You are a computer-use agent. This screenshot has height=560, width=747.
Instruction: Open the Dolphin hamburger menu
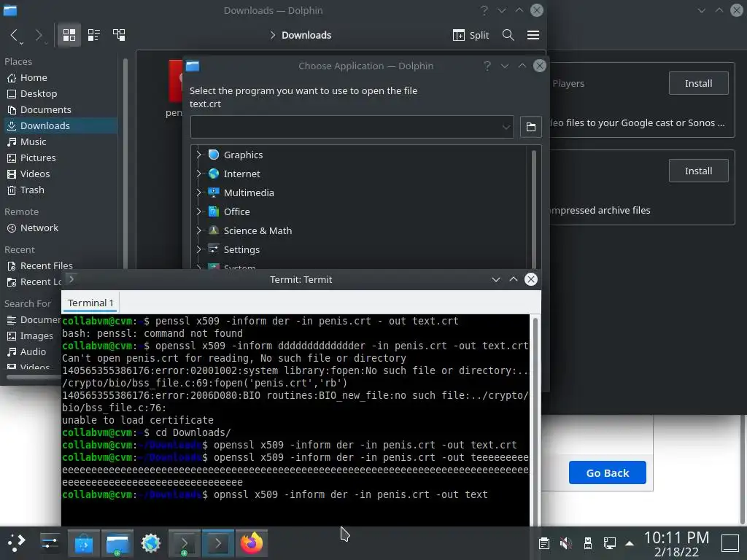tap(533, 35)
